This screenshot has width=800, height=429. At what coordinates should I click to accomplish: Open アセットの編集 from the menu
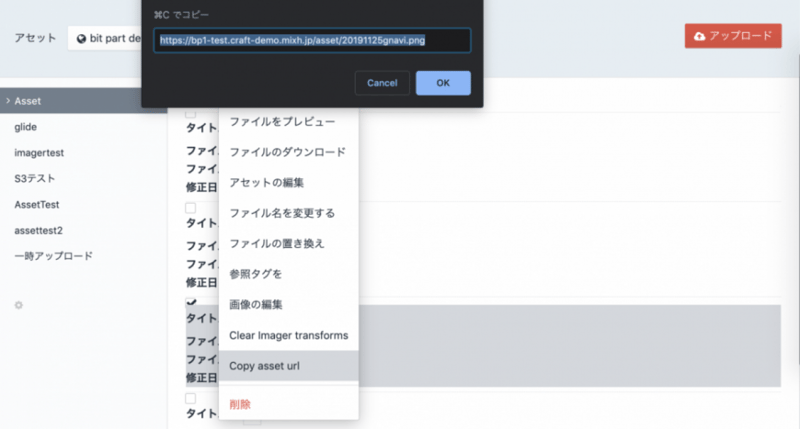(267, 182)
